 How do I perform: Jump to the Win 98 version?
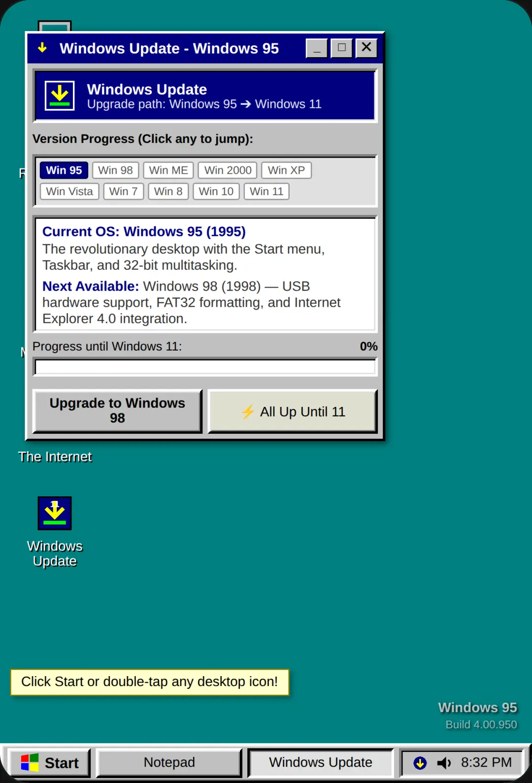click(115, 170)
